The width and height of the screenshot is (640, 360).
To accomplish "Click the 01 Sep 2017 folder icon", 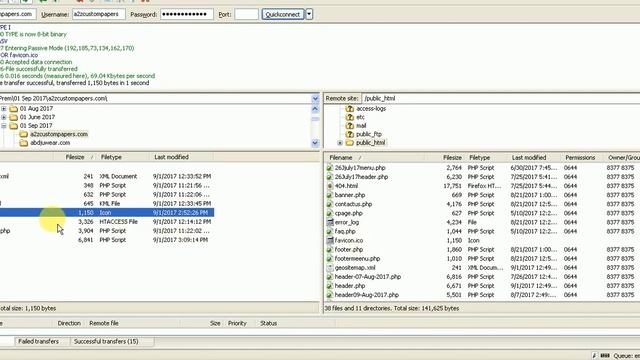I will click(13, 126).
